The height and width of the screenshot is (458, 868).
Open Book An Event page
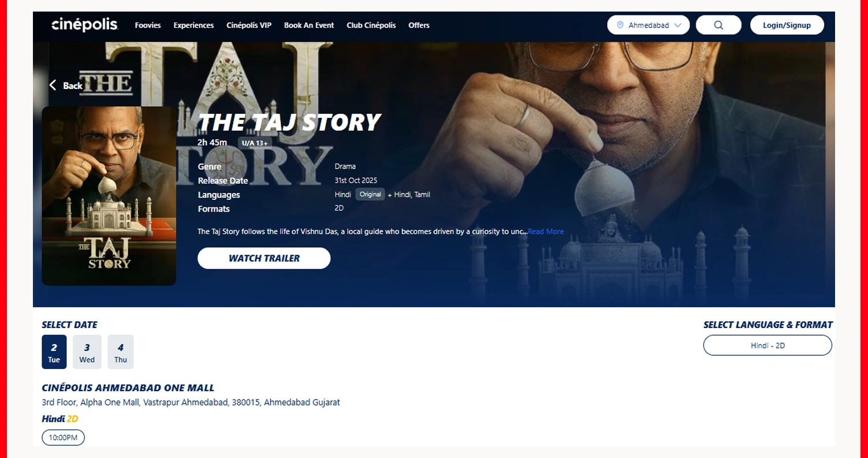[309, 25]
